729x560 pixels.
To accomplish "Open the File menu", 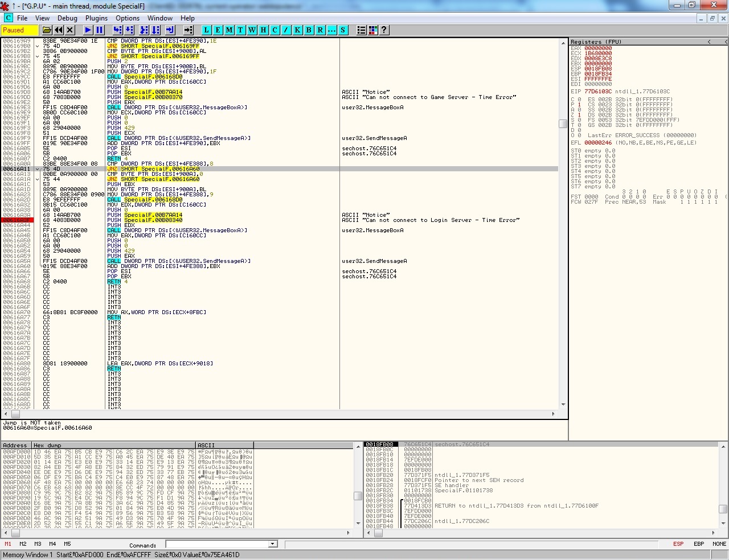I will pyautogui.click(x=22, y=18).
